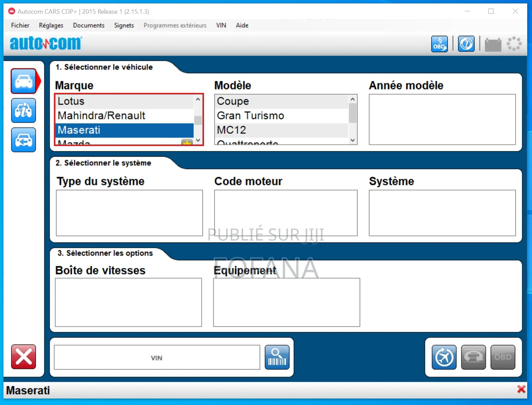
Task: Select Gran Turismo in the Modèle list
Action: [281, 116]
